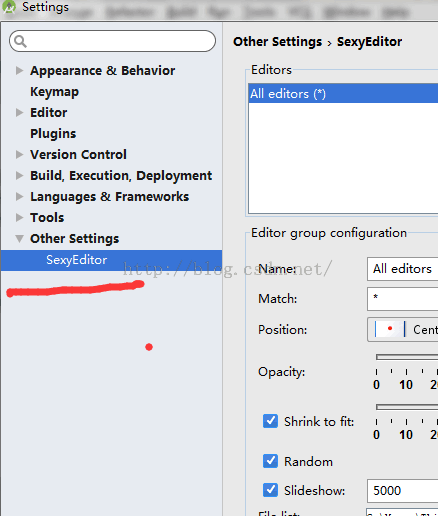Enable or disable Shrink to fit checkbox
438x516 pixels.
270,421
